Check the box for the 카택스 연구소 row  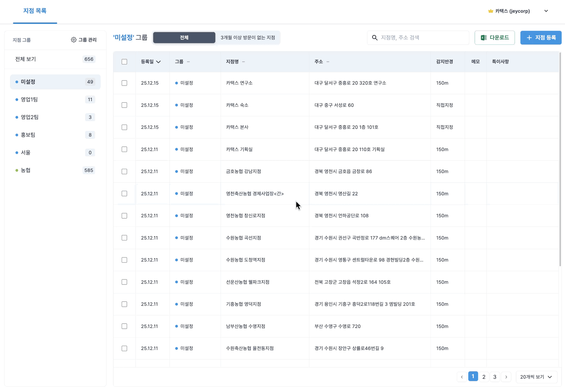[124, 83]
